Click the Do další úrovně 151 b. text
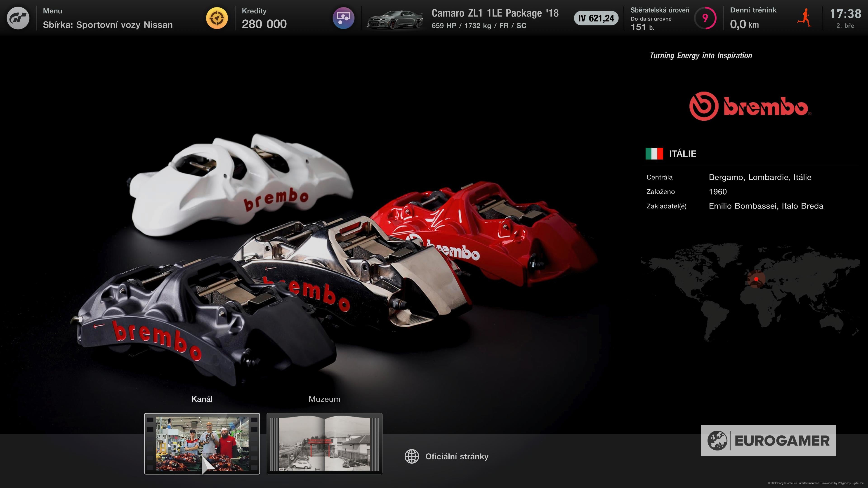 point(651,23)
